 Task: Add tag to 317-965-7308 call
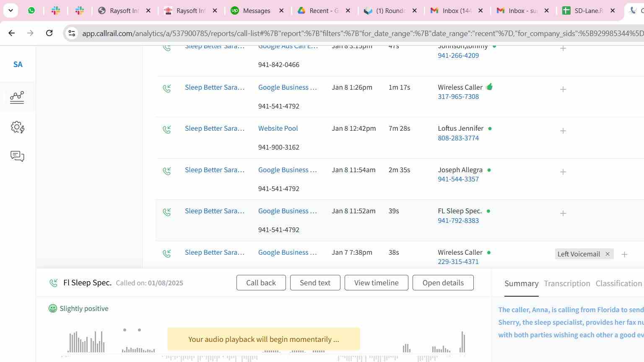[x=563, y=89]
